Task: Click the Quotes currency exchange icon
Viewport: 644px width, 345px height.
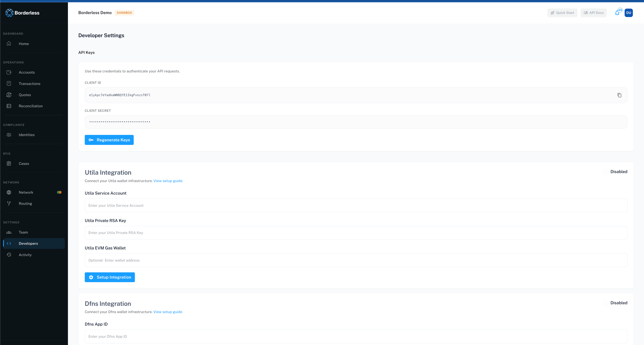Action: pos(9,95)
